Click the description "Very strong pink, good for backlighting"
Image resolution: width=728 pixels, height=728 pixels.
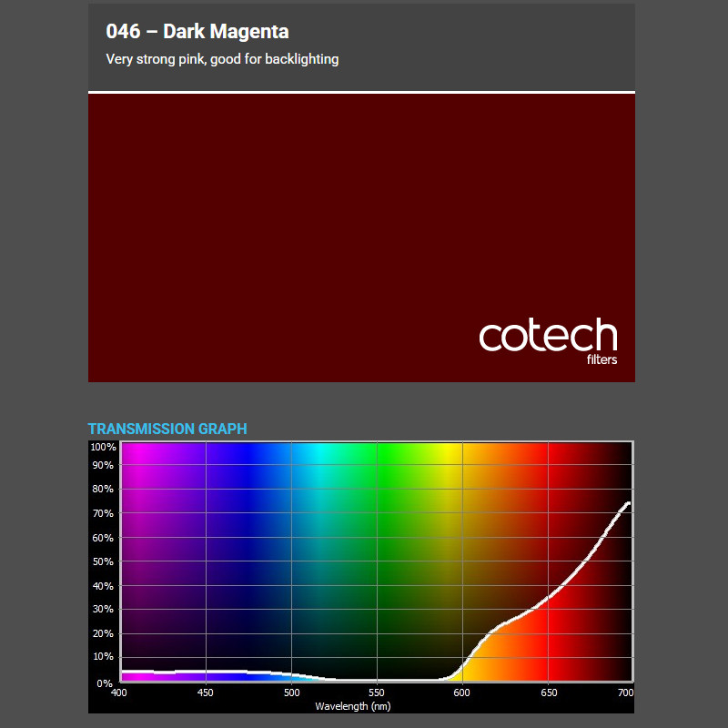222,58
